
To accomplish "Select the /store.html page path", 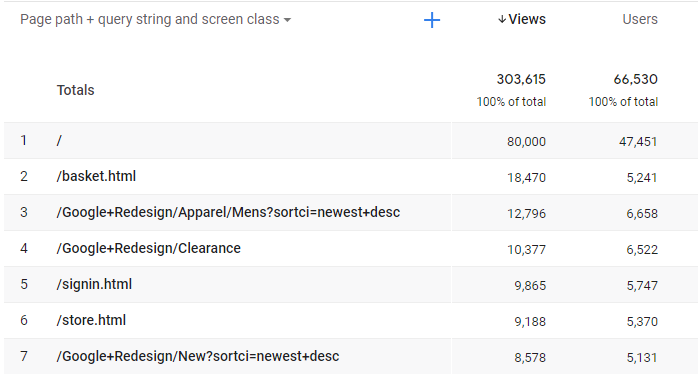I will coord(91,320).
